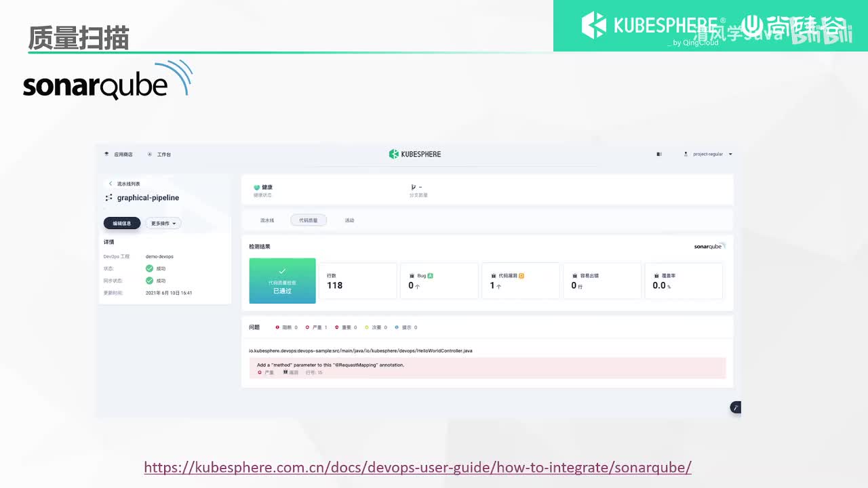
Task: Click the info (提示) severity icon
Action: pos(397,327)
